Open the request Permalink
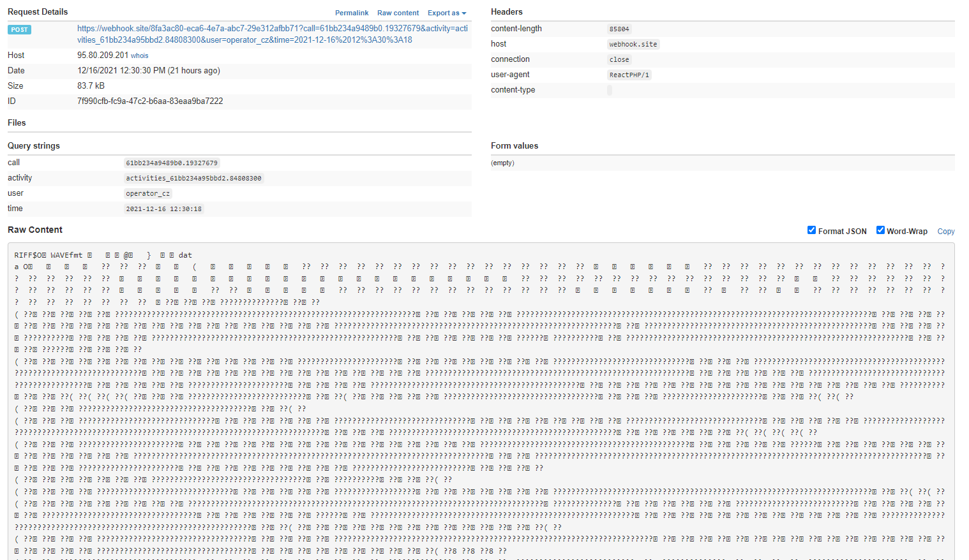 pyautogui.click(x=352, y=13)
